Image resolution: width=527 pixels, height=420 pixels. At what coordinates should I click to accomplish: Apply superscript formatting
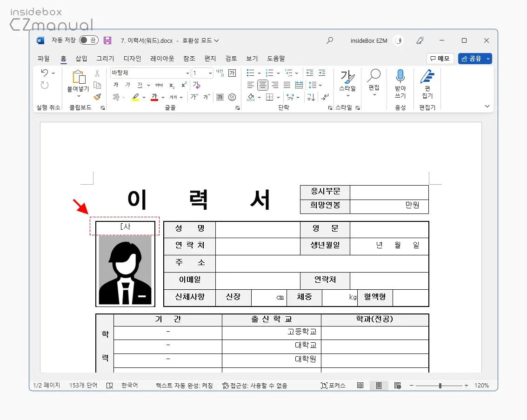pyautogui.click(x=184, y=85)
